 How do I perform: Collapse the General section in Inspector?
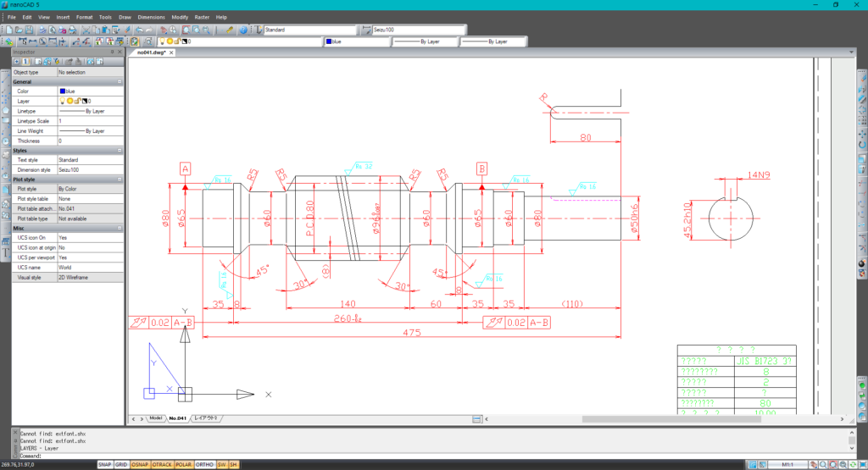coord(120,81)
